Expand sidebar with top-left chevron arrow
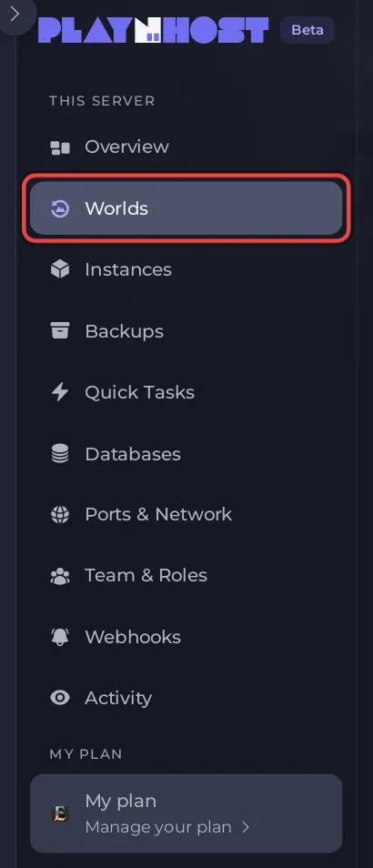The image size is (373, 868). pyautogui.click(x=15, y=14)
